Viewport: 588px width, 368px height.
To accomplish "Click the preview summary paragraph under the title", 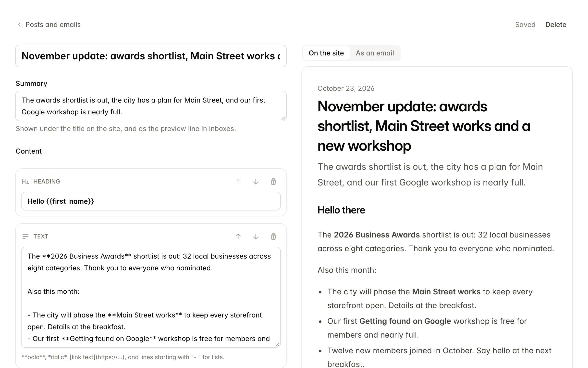I will [x=430, y=174].
